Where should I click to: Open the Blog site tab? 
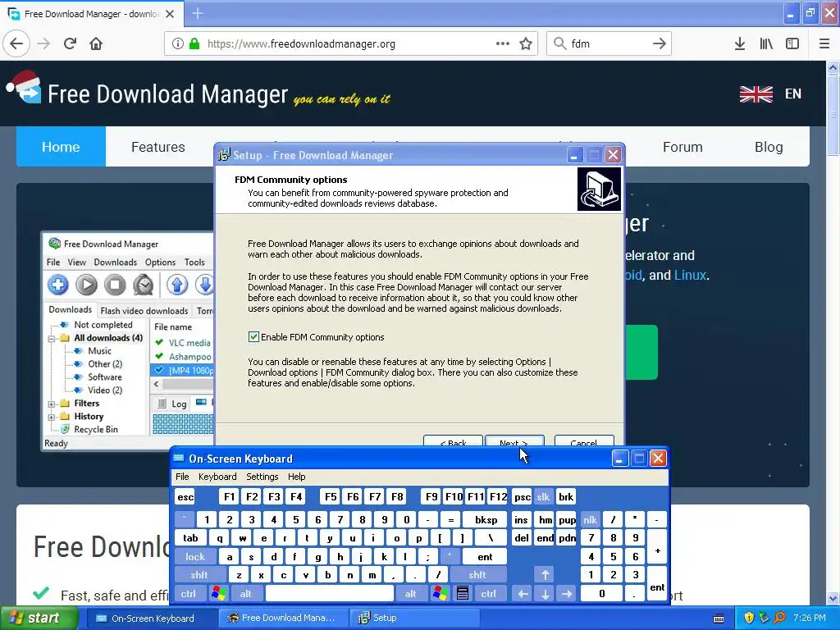[x=769, y=147]
